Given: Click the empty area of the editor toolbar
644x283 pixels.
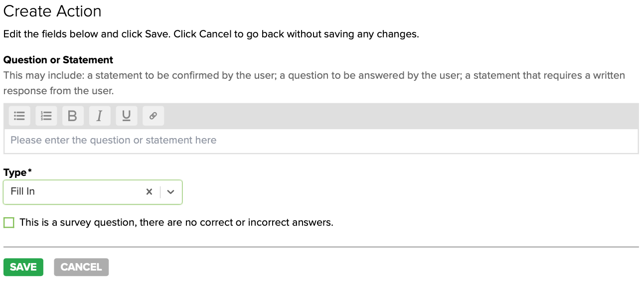Looking at the screenshot, I should (x=399, y=116).
